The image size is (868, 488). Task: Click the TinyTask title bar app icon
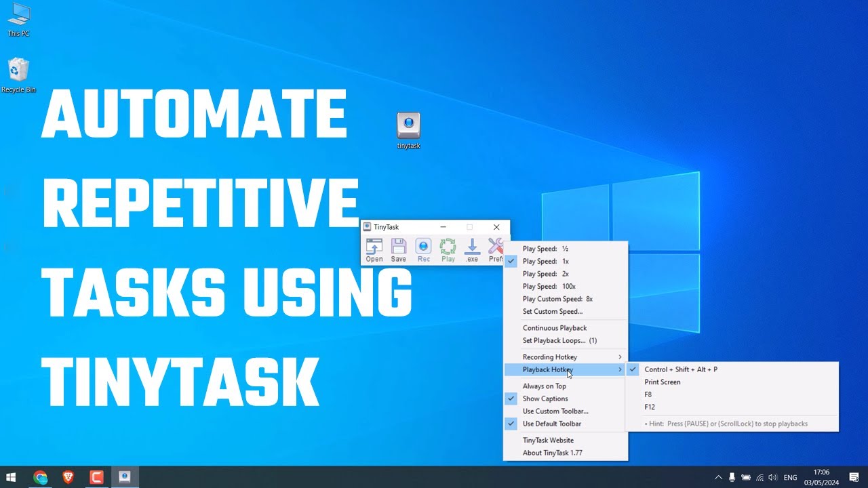(x=367, y=227)
